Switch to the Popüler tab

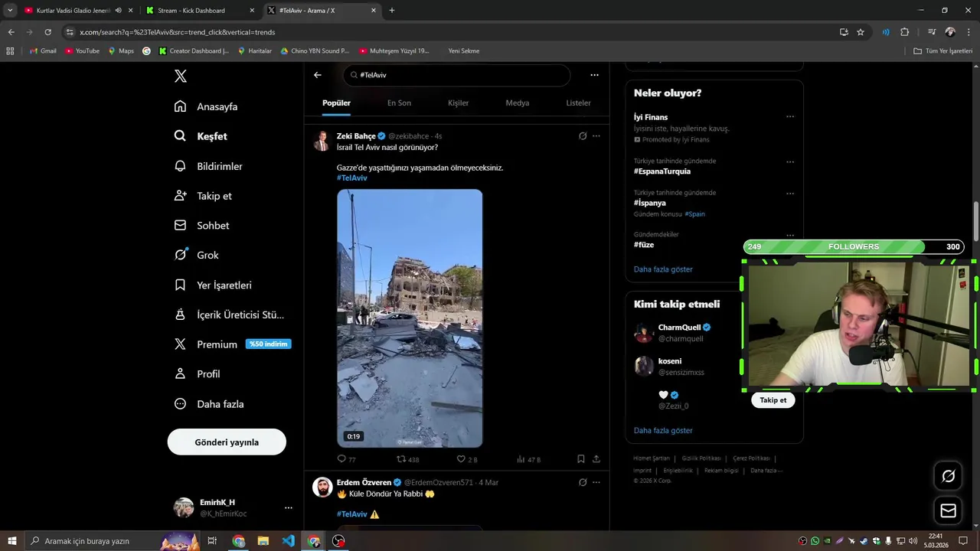336,103
